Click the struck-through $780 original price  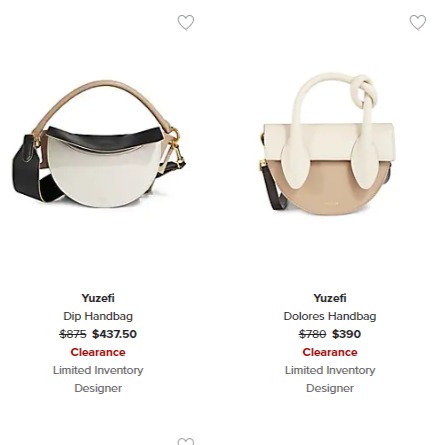313,334
